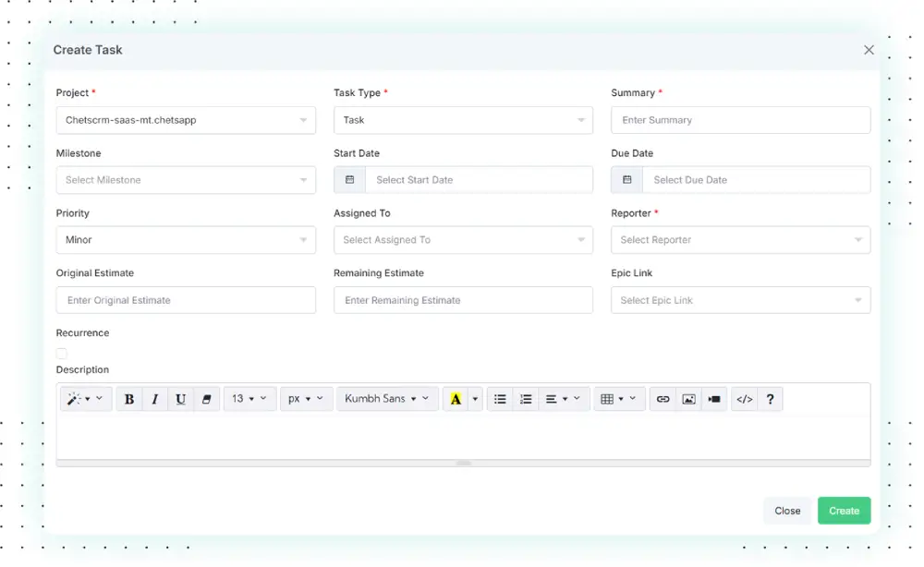Open the Project dropdown

click(x=186, y=120)
